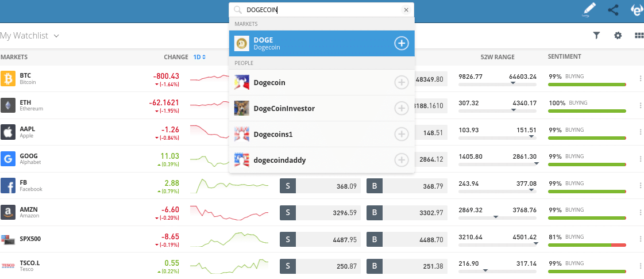644x279 pixels.
Task: Sort by CHANGE column header
Action: click(176, 57)
